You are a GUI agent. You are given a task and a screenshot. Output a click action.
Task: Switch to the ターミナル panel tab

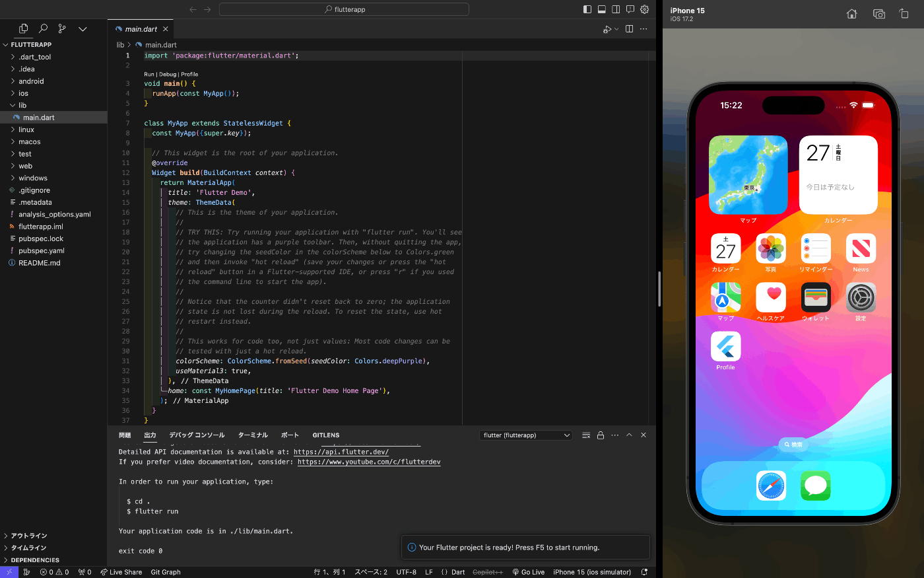(x=253, y=435)
